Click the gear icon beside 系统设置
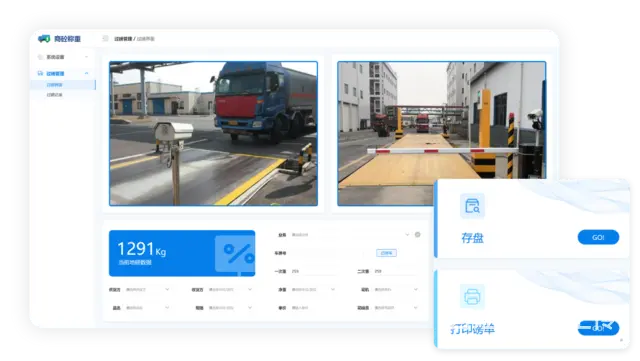 40,57
